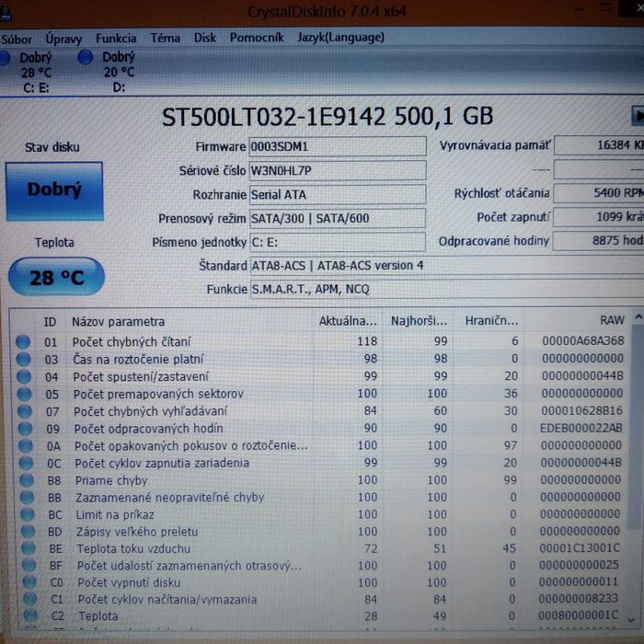
Task: Click the transfer mode field SATA/300 | SATA/600
Action: [x=338, y=218]
